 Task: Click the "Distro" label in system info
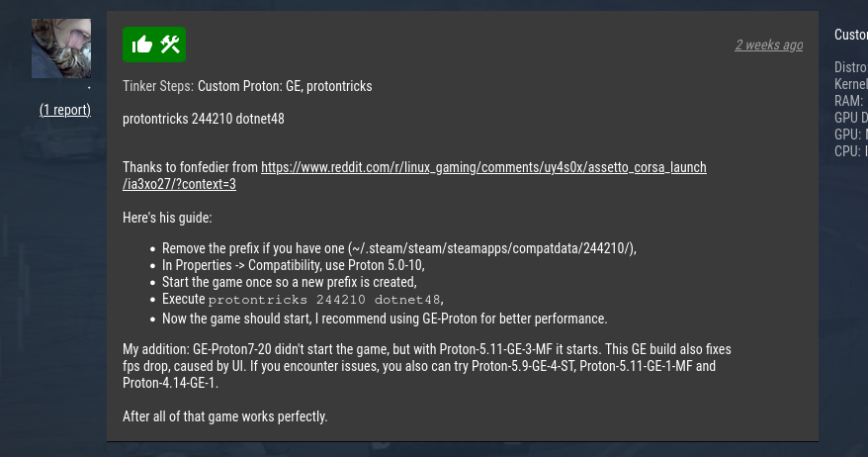[851, 68]
